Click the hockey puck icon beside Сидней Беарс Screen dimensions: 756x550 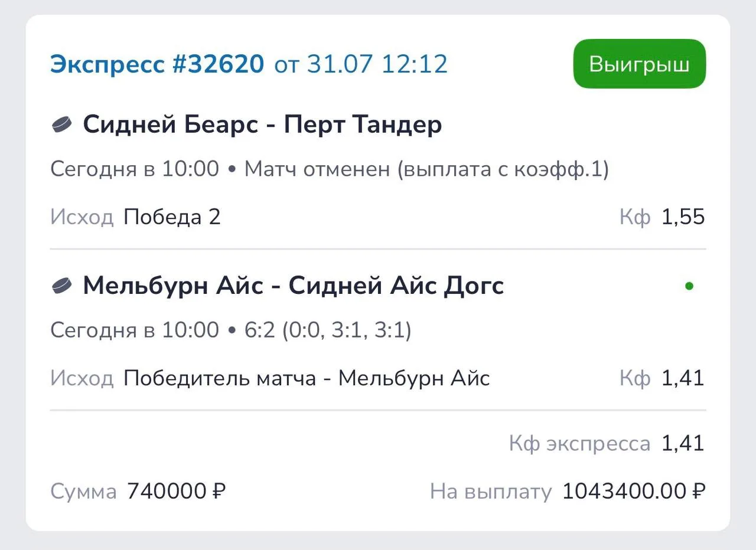pos(61,125)
